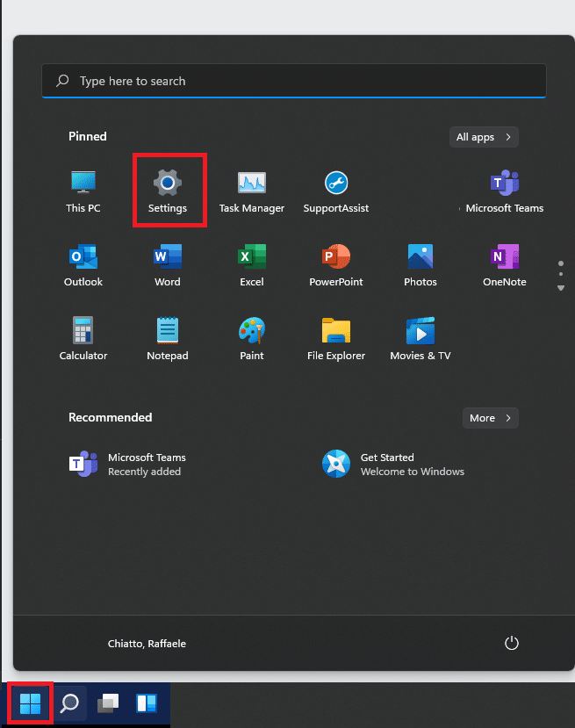Launch pinned Microsoft Teams app
Image resolution: width=575 pixels, height=728 pixels.
[505, 191]
